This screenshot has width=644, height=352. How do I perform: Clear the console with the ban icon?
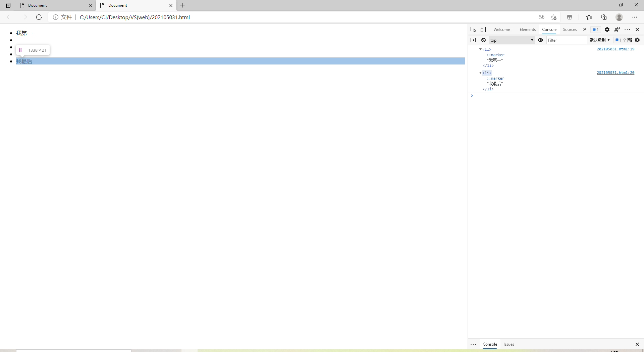click(x=483, y=40)
